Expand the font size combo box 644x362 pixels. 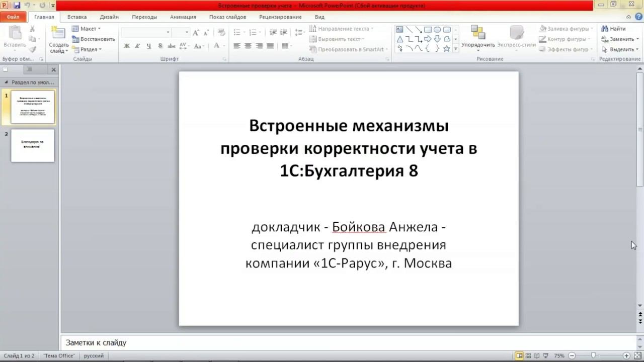pos(187,32)
